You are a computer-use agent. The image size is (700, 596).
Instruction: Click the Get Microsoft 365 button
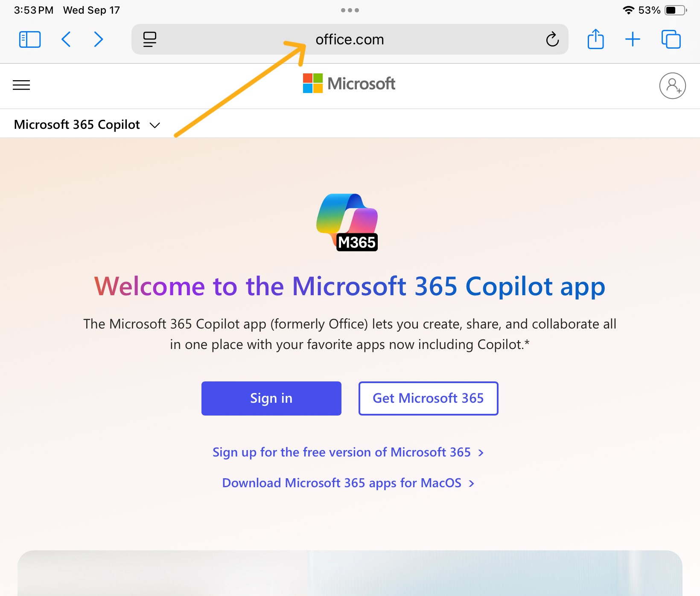point(428,398)
